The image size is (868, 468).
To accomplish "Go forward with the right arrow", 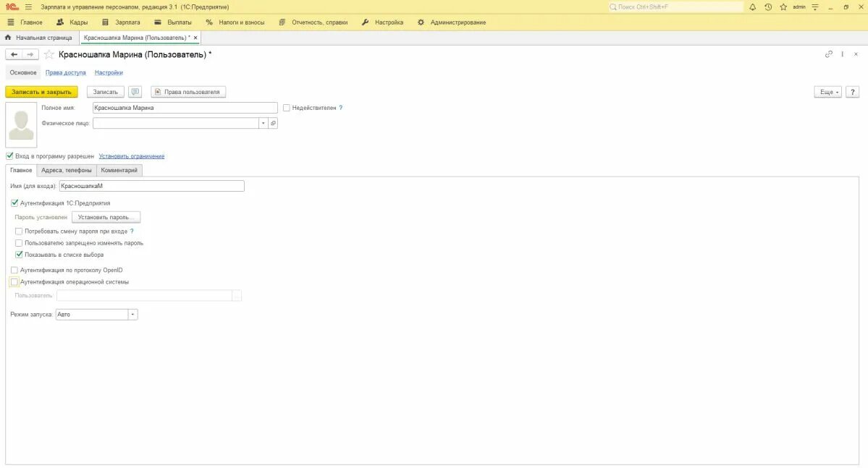I will click(x=30, y=54).
